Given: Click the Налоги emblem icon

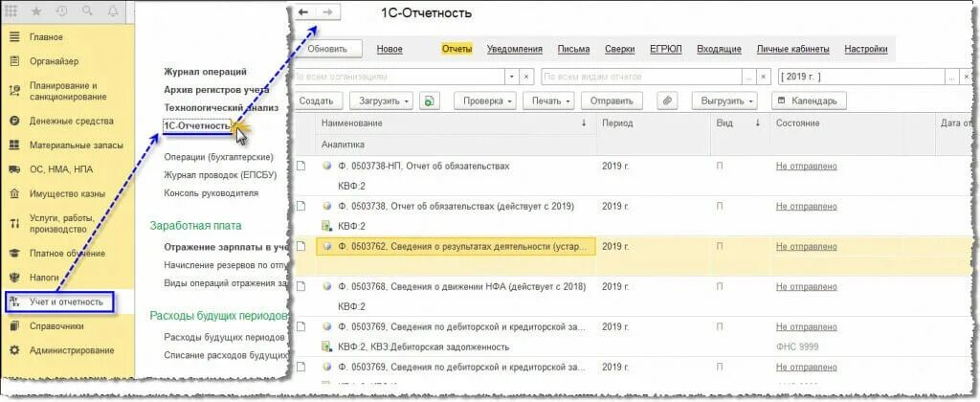Looking at the screenshot, I should point(14,277).
